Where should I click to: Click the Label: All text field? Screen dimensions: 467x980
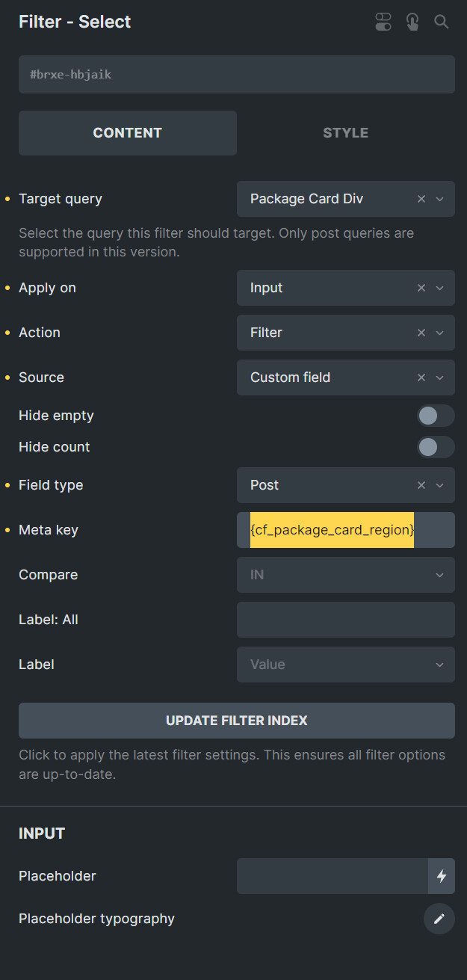point(345,620)
